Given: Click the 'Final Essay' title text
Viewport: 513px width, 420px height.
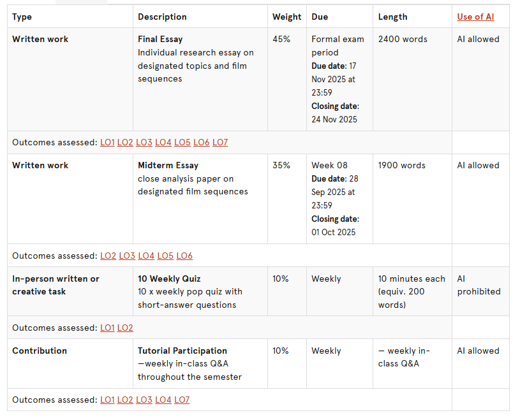Looking at the screenshot, I should pos(161,39).
